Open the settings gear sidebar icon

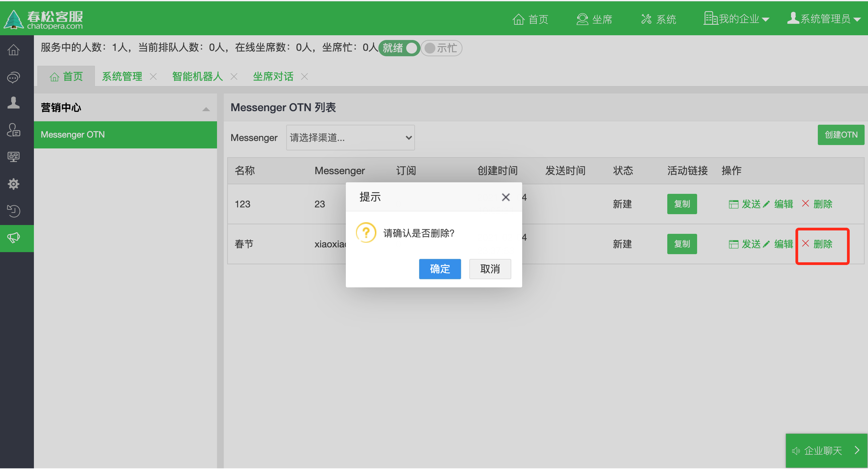pos(14,184)
